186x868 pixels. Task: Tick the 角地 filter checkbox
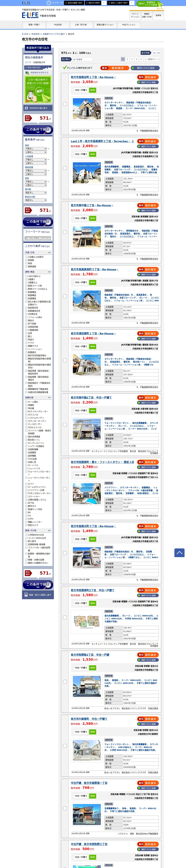coord(26,263)
